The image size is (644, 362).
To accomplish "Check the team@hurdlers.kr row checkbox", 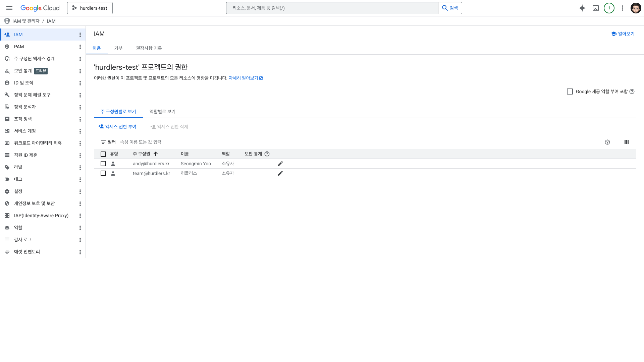I will click(x=103, y=173).
